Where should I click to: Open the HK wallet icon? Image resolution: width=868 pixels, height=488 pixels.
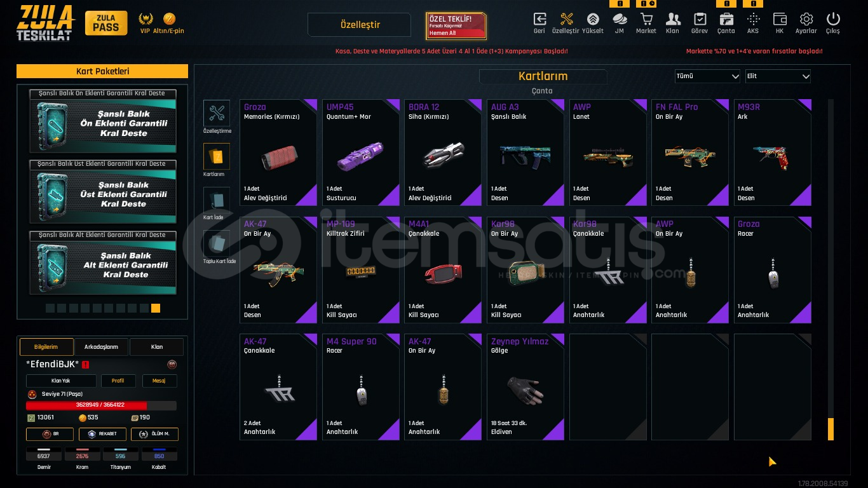pos(780,20)
